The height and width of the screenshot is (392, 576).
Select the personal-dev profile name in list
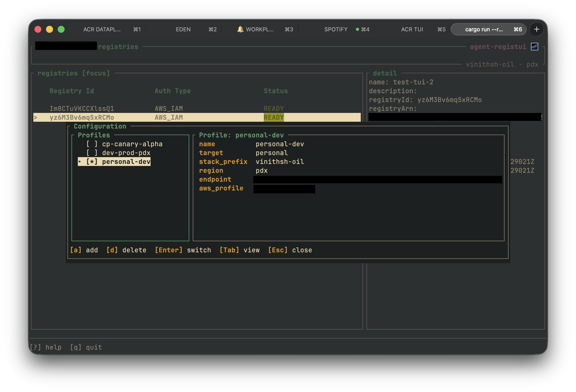click(126, 162)
